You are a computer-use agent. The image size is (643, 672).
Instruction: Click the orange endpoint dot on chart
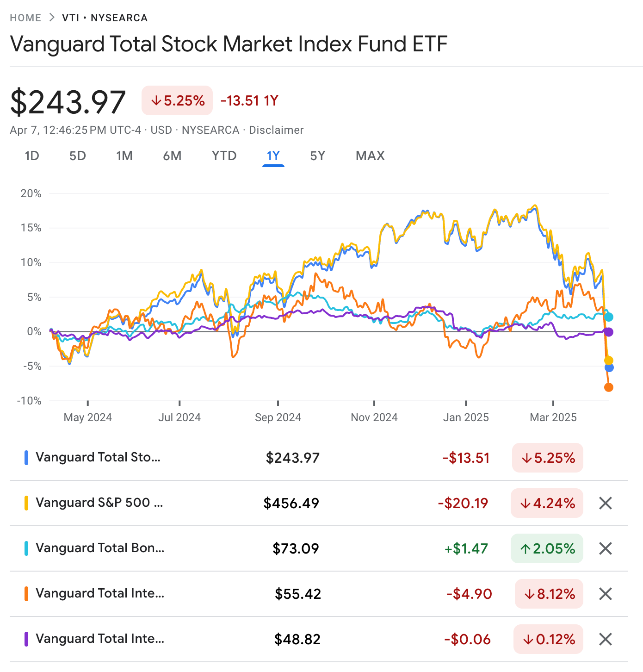click(x=609, y=387)
